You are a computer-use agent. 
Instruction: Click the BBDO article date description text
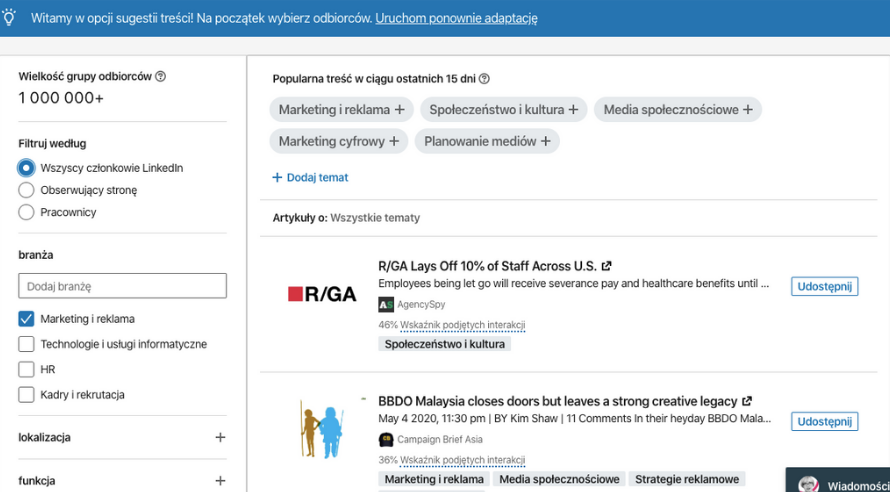(x=574, y=419)
